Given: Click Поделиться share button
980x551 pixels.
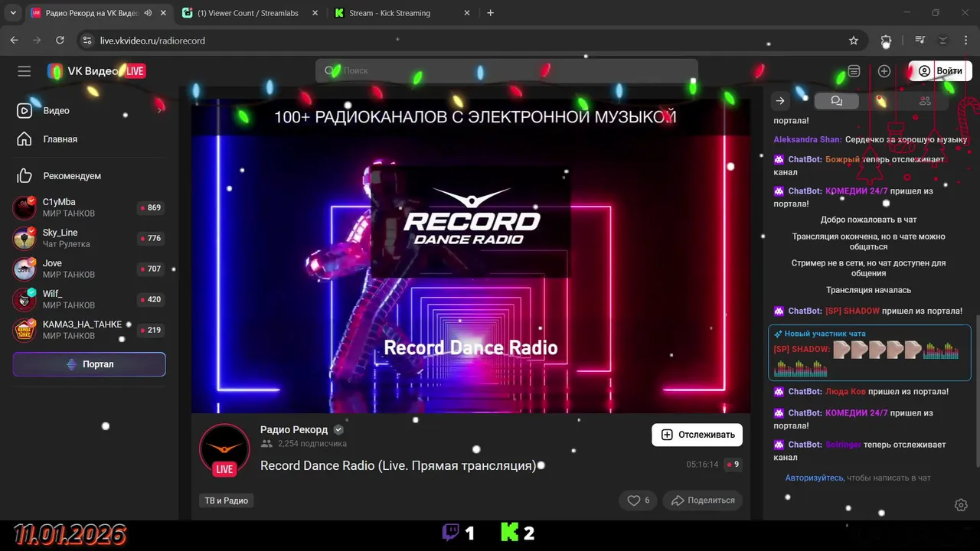Looking at the screenshot, I should pos(703,500).
